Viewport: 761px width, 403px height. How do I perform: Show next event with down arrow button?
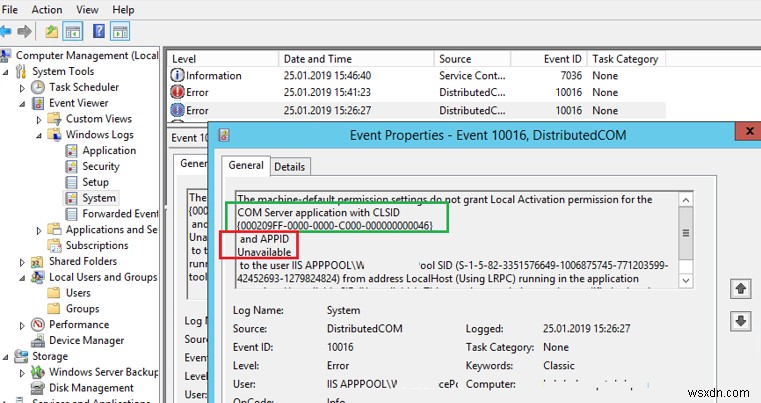pyautogui.click(x=741, y=321)
